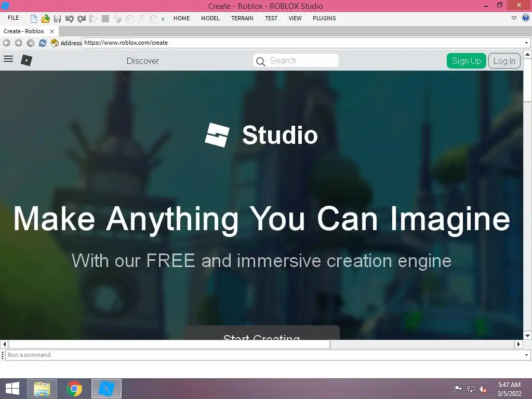532x399 pixels.
Task: Click the vertical scrollbar up arrow
Action: click(528, 54)
